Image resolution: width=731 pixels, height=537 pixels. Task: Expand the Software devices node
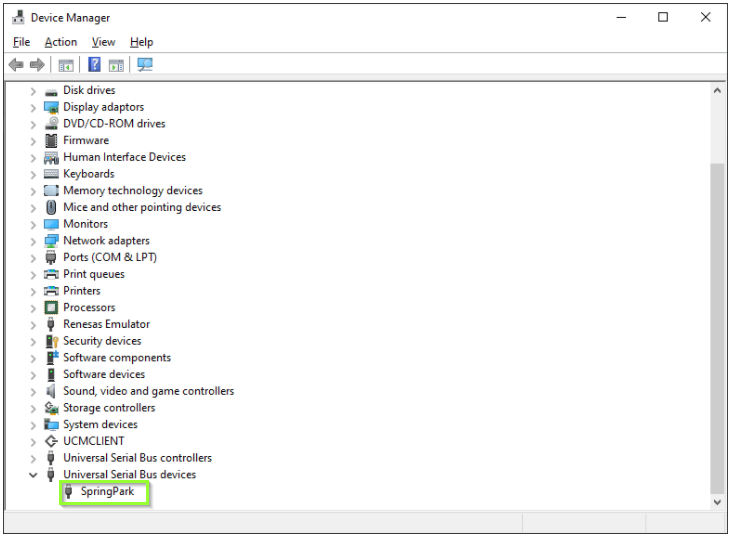point(33,375)
